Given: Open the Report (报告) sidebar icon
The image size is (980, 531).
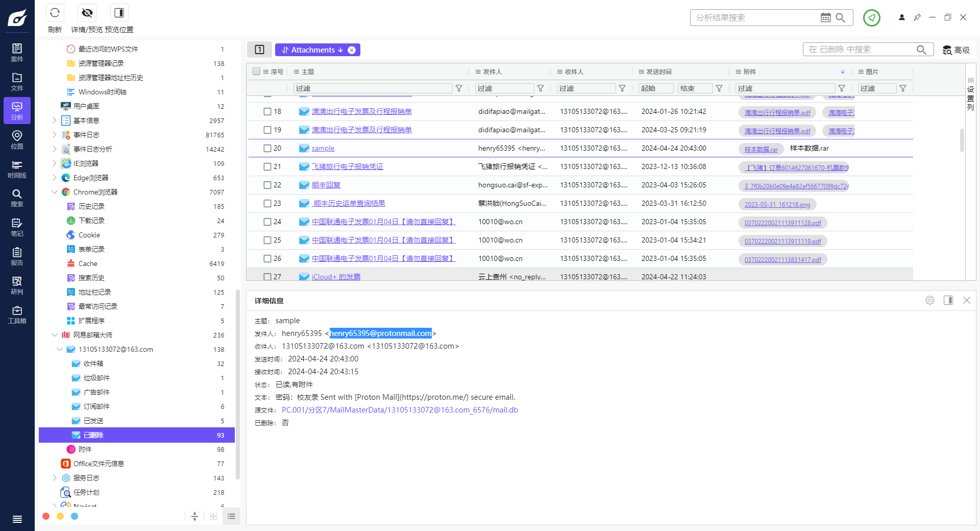Looking at the screenshot, I should (17, 256).
